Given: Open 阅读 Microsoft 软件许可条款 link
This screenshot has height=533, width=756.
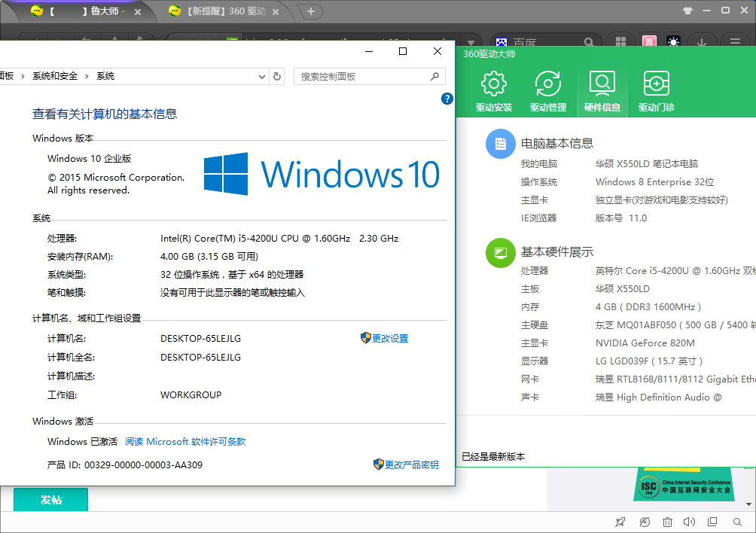Looking at the screenshot, I should tap(186, 441).
